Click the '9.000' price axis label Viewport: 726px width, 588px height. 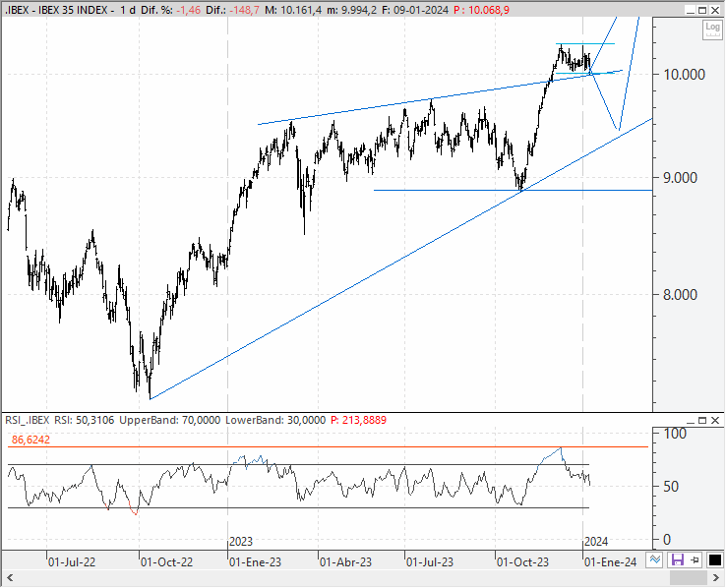pos(680,178)
